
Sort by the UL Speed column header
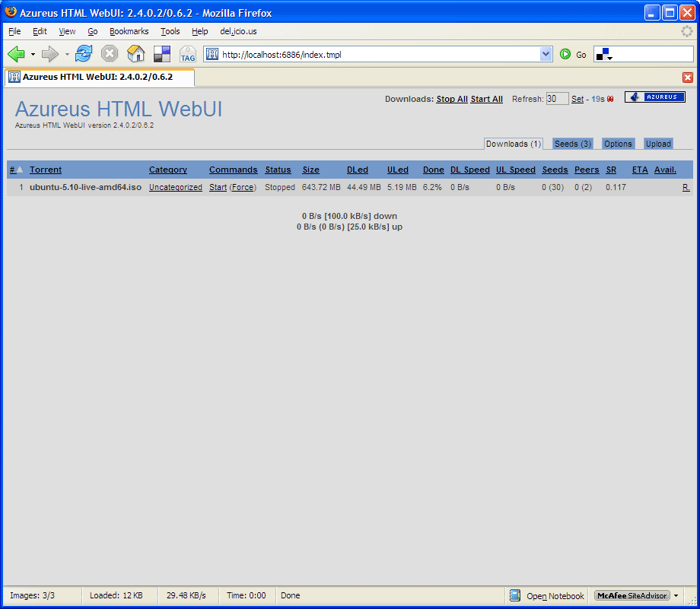coord(516,170)
